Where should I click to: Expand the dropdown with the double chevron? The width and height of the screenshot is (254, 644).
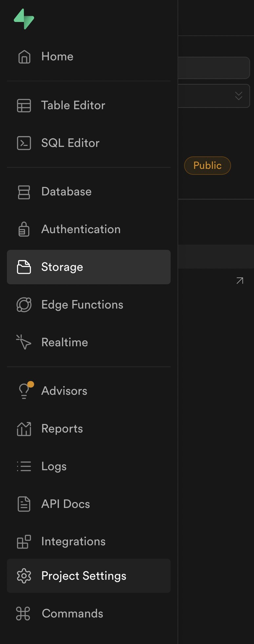click(239, 96)
